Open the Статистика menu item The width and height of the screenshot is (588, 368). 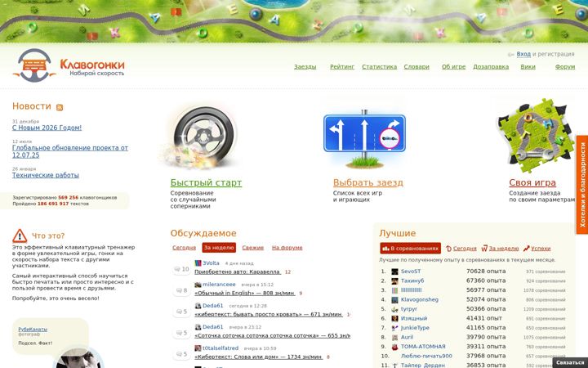pyautogui.click(x=379, y=67)
